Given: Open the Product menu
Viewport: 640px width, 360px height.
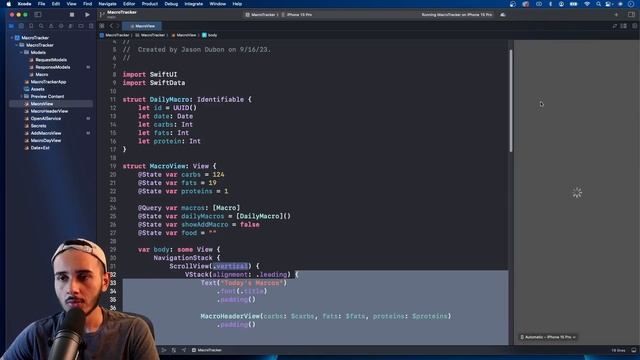Looking at the screenshot, I should (x=150, y=4).
